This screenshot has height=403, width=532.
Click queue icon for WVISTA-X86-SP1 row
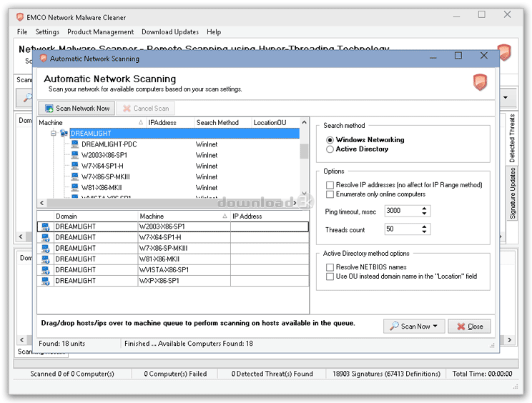pos(46,270)
